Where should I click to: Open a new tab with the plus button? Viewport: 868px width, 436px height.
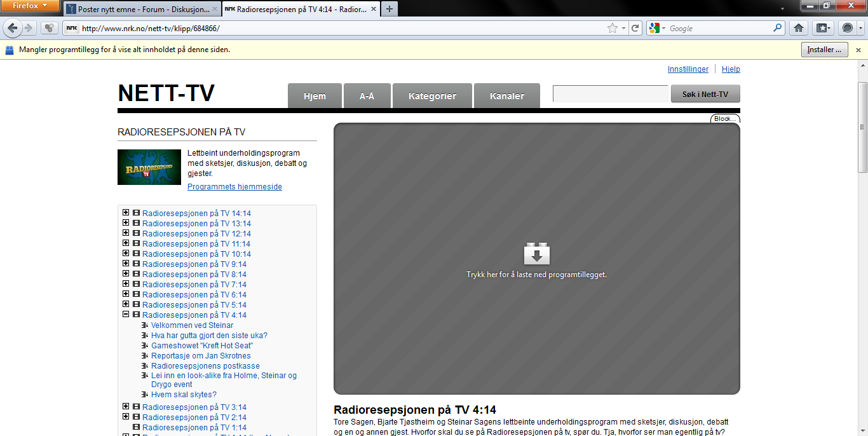(389, 9)
